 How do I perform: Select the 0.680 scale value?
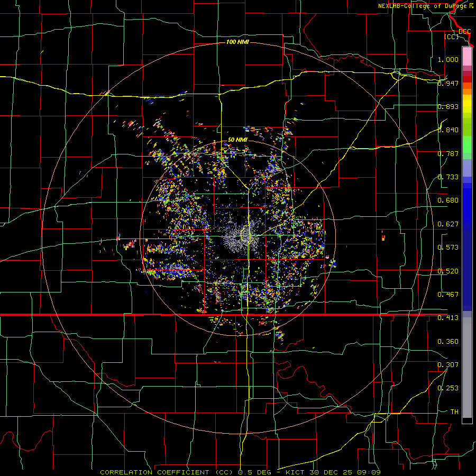click(448, 200)
